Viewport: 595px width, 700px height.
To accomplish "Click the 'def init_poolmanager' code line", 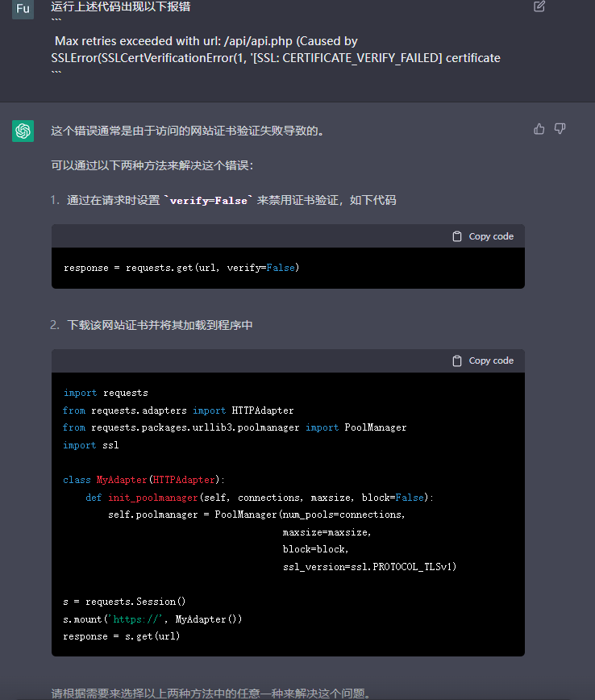I will click(260, 498).
